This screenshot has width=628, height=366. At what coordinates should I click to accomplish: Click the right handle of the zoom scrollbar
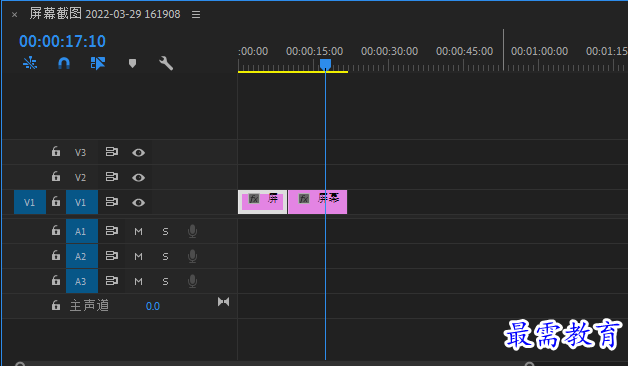[529, 364]
